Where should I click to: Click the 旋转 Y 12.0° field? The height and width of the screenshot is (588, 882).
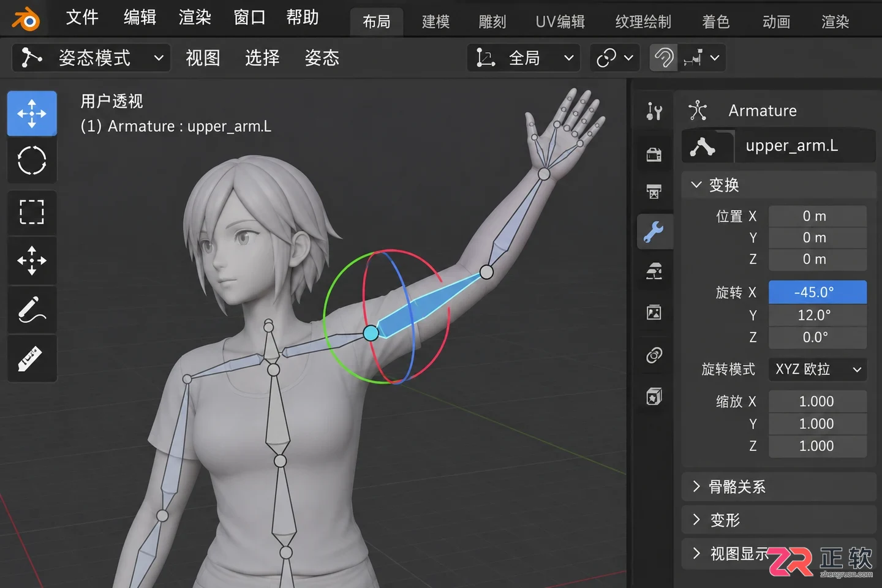click(x=818, y=315)
